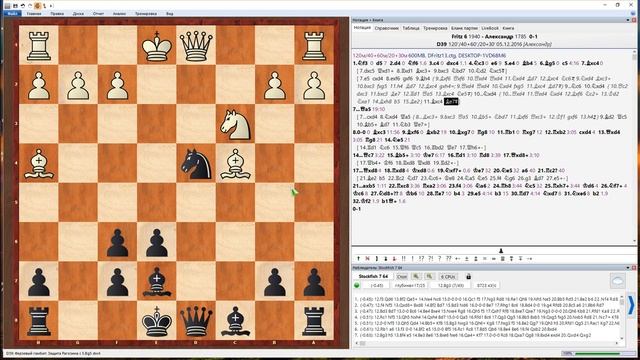640x360 pixels.
Task: Open the Тренировка ribbon tab
Action: (x=146, y=13)
